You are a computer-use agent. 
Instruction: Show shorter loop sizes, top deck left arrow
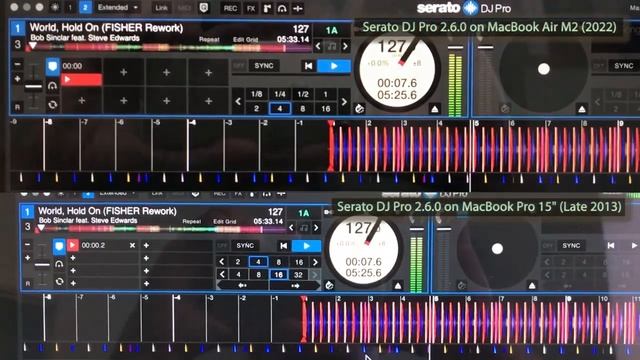pos(238,101)
